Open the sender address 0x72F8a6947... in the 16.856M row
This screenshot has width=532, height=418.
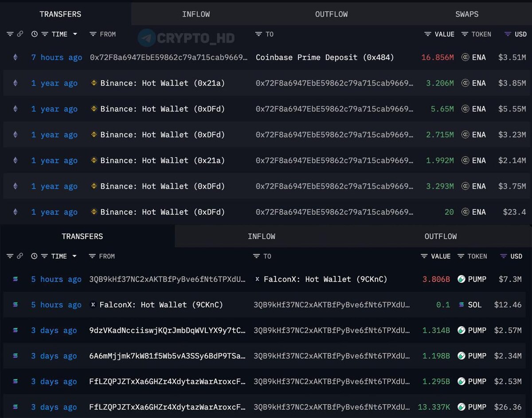[169, 57]
